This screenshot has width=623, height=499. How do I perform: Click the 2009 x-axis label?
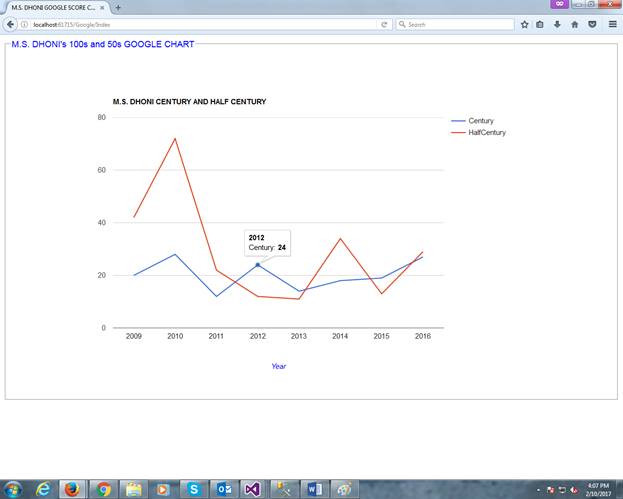click(x=134, y=336)
